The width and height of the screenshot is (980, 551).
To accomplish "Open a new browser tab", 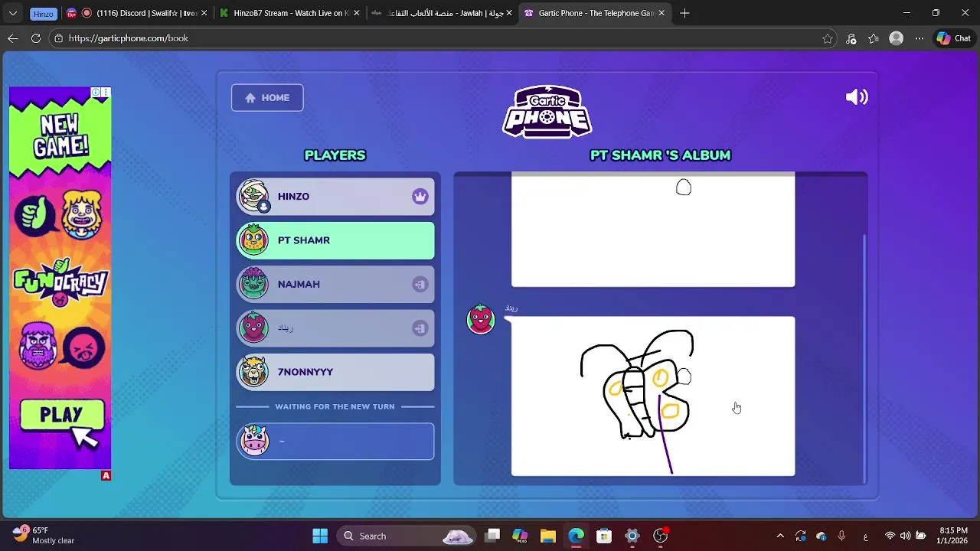I will coord(684,13).
